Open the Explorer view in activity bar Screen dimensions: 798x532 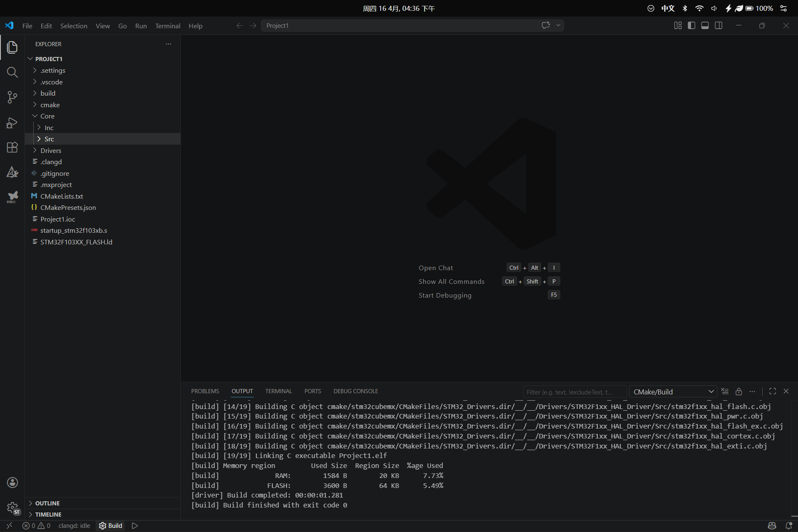[x=12, y=47]
